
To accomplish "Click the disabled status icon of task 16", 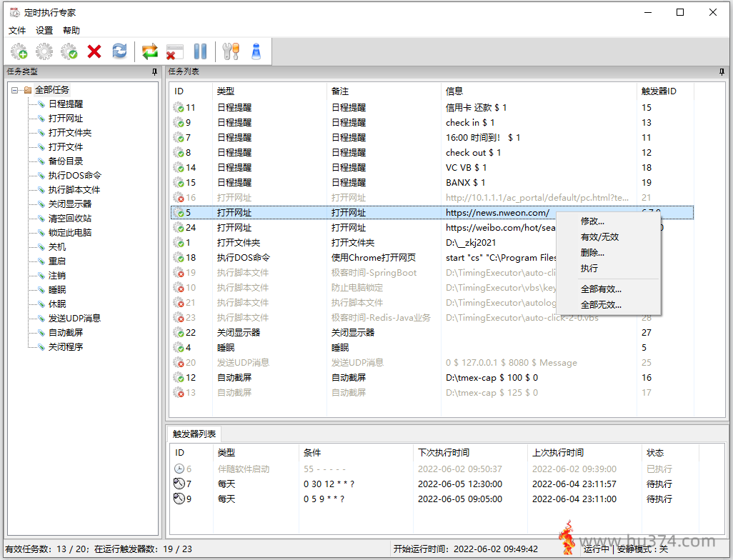I will coord(179,197).
